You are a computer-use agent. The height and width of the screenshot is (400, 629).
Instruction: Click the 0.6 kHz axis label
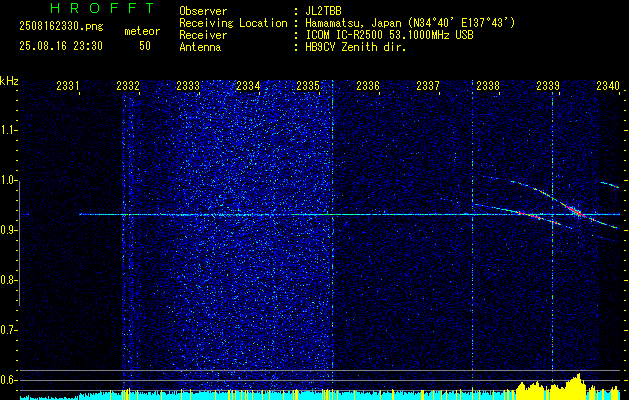coord(7,380)
